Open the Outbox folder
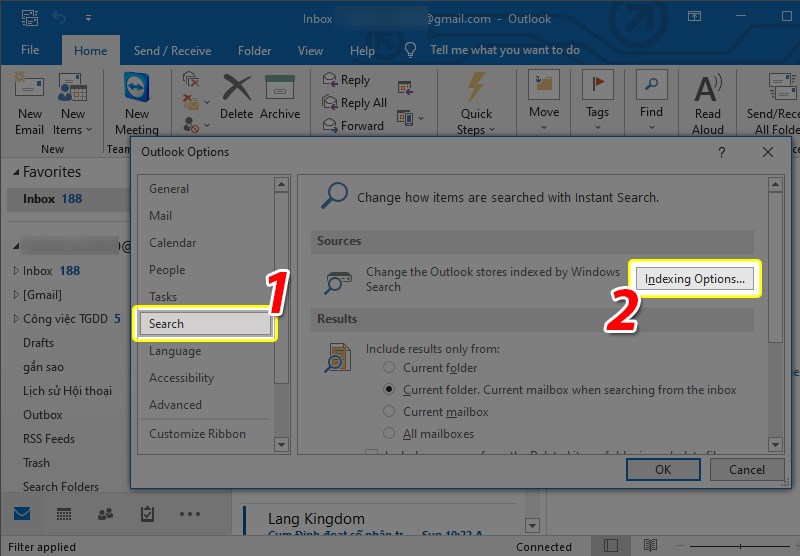The height and width of the screenshot is (556, 800). point(43,415)
